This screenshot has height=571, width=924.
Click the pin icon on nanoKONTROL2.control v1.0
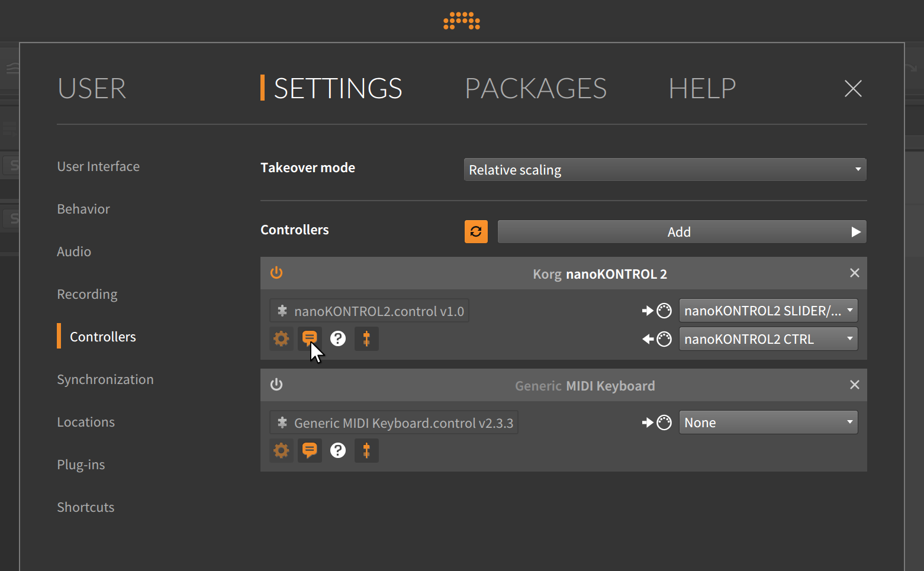pyautogui.click(x=282, y=310)
